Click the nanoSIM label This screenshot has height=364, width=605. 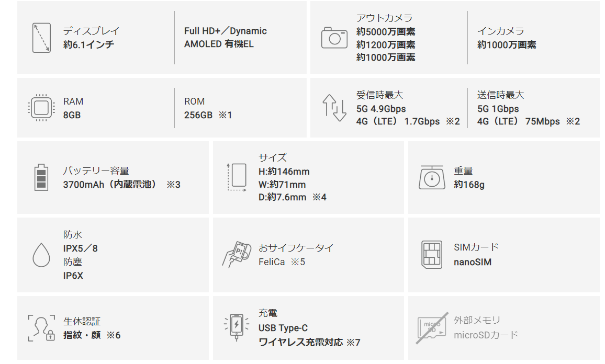pos(473,262)
